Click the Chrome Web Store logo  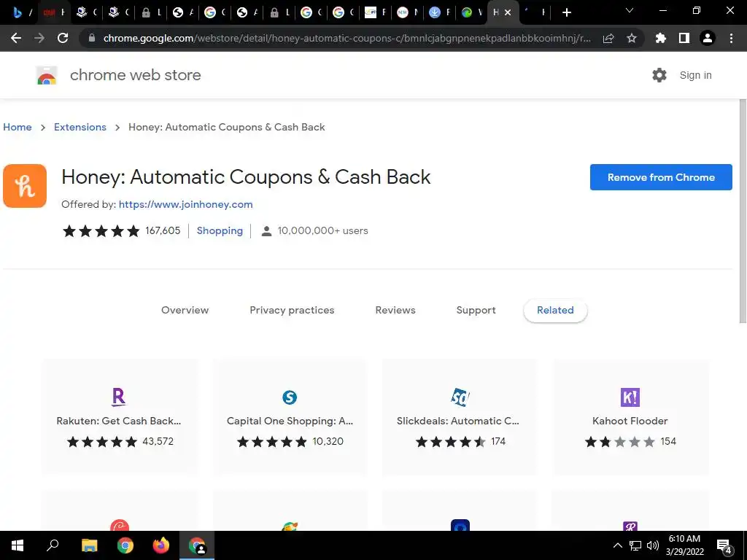[x=47, y=75]
